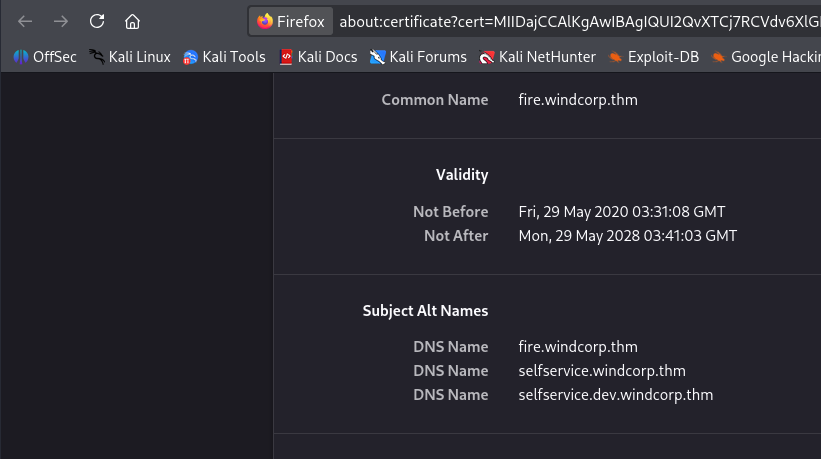Click DNS name selfservice.dev.windcorp.thm
Viewport: 821px width, 459px height.
[616, 395]
